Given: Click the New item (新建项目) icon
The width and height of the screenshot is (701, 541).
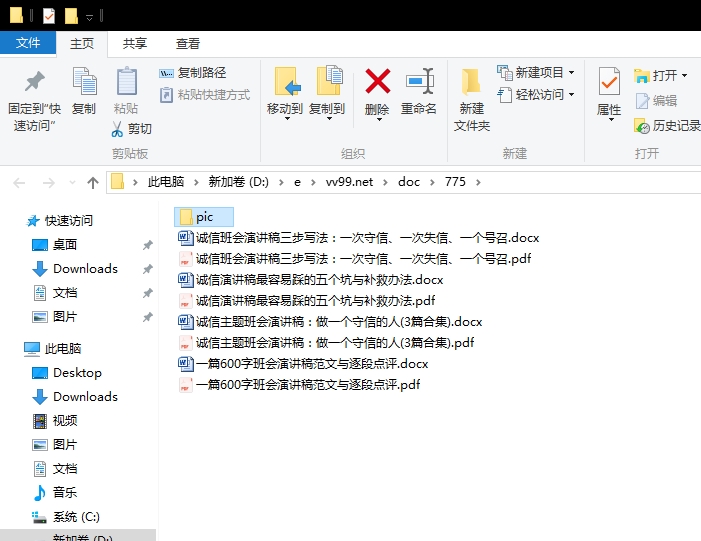Looking at the screenshot, I should click(504, 72).
